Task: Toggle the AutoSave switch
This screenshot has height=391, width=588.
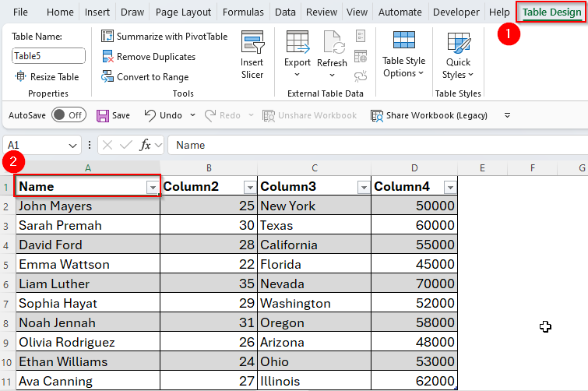Action: (x=69, y=115)
